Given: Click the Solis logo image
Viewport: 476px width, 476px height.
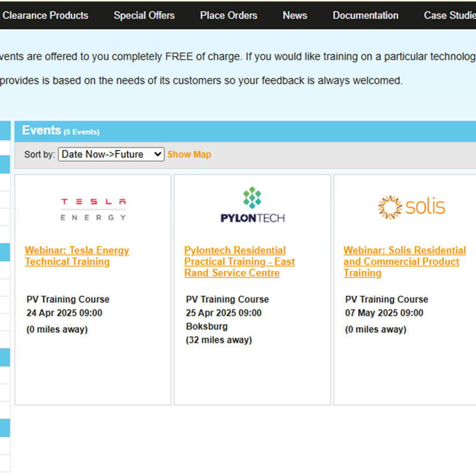Looking at the screenshot, I should tap(412, 206).
